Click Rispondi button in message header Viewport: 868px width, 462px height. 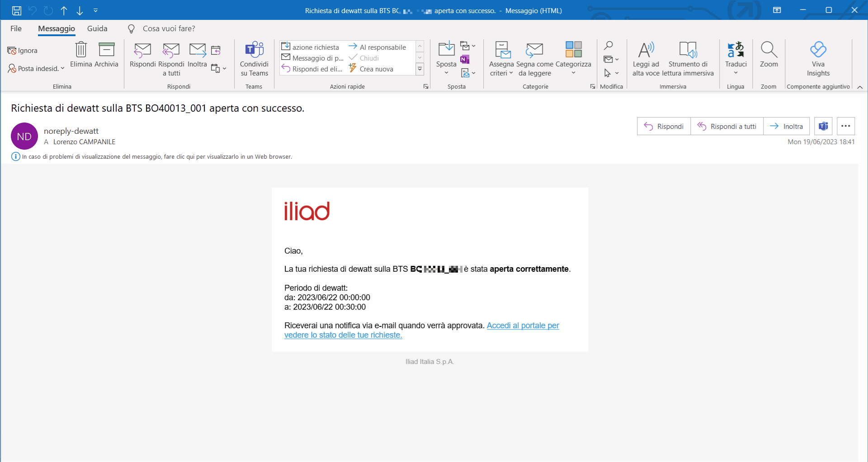tap(664, 126)
